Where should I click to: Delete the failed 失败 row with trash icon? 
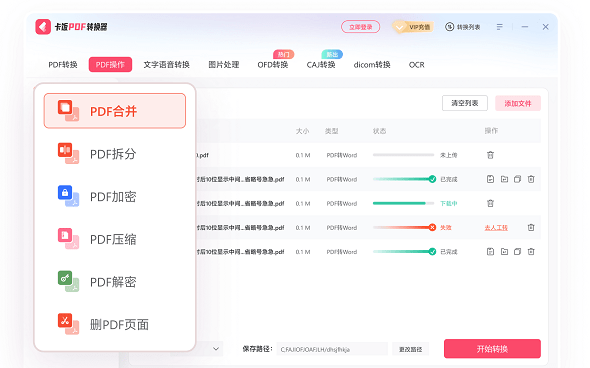[x=531, y=227]
